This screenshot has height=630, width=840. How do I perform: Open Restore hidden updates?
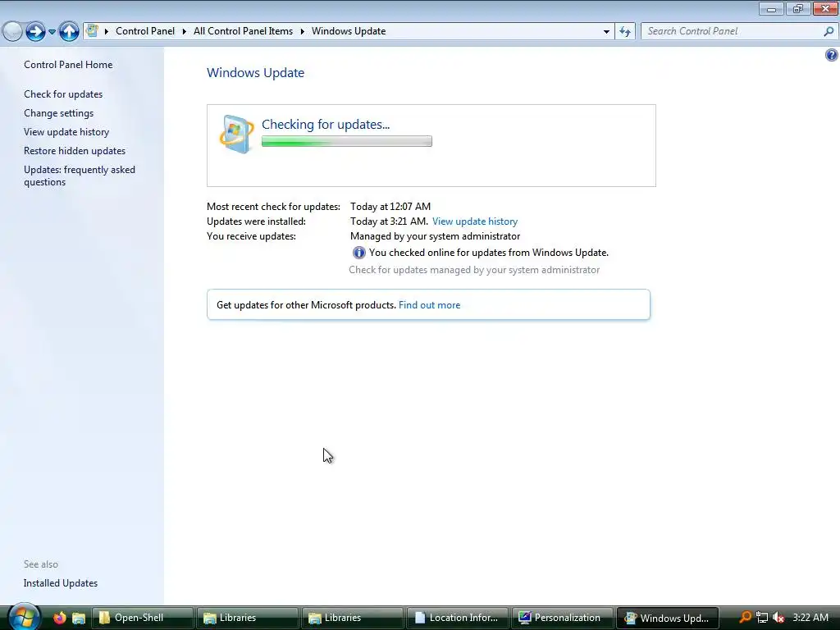tap(75, 151)
